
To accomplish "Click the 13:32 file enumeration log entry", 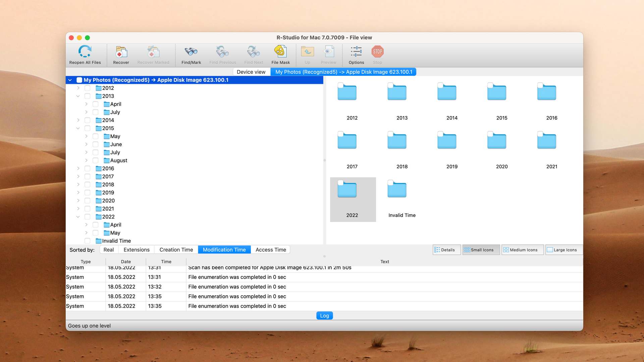I will [324, 287].
